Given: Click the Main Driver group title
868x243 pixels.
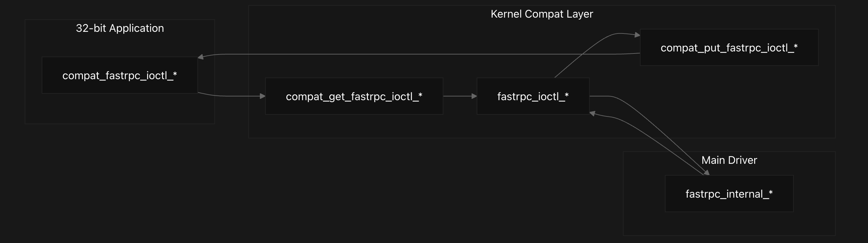Looking at the screenshot, I should pos(729,160).
